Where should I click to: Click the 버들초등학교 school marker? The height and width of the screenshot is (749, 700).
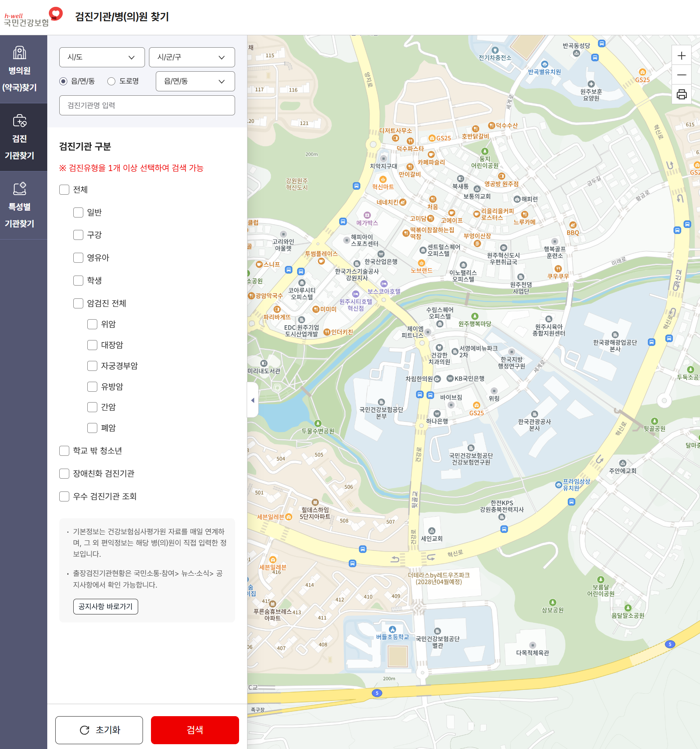pos(392,629)
